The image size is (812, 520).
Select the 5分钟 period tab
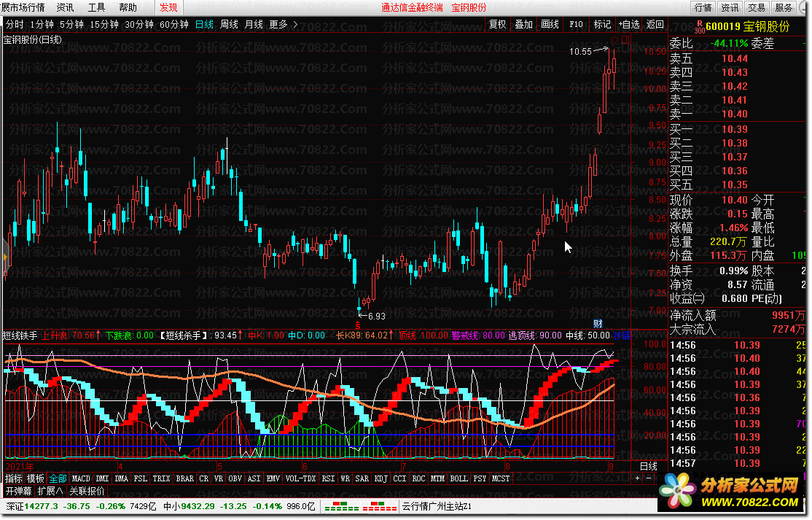click(71, 24)
